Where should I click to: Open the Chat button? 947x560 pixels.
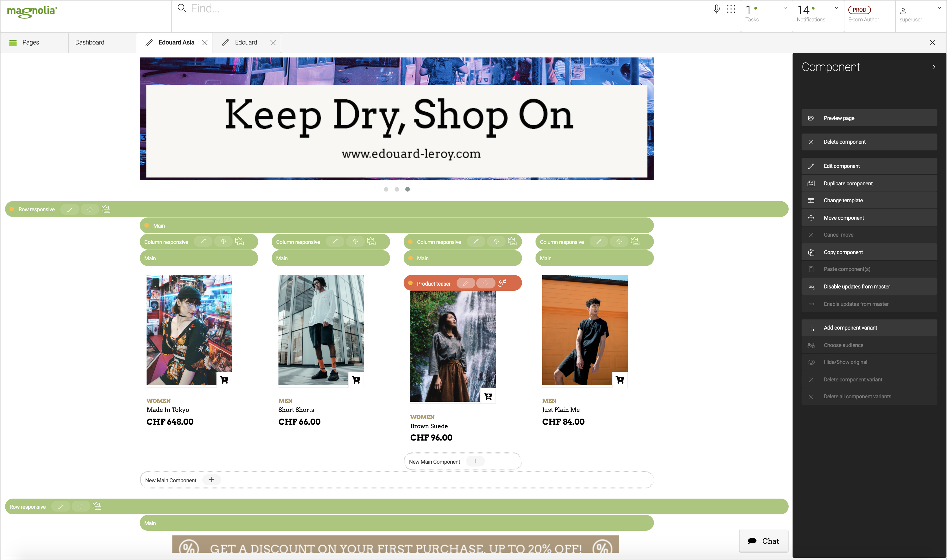(763, 541)
